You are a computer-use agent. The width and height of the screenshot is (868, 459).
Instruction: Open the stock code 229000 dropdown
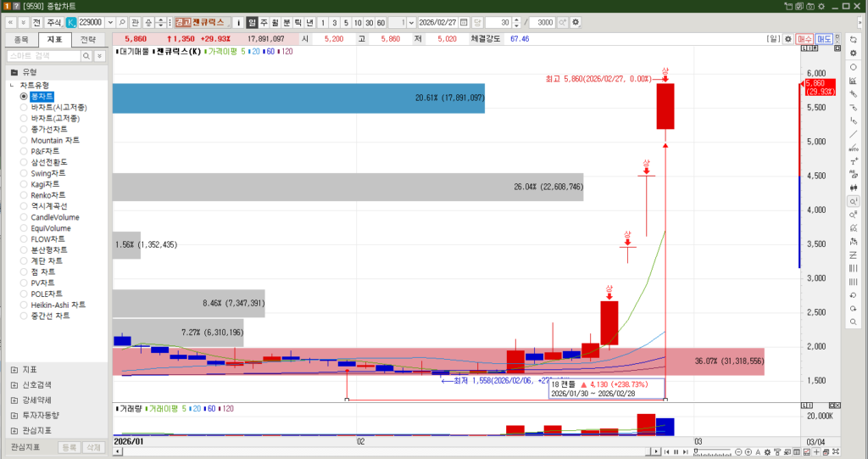[110, 22]
